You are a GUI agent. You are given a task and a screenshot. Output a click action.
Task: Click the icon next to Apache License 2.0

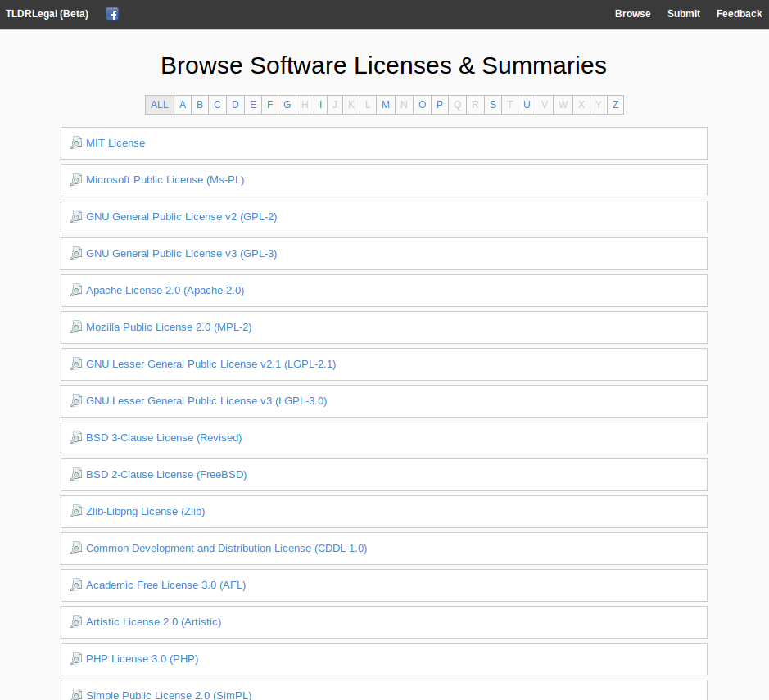tap(76, 290)
